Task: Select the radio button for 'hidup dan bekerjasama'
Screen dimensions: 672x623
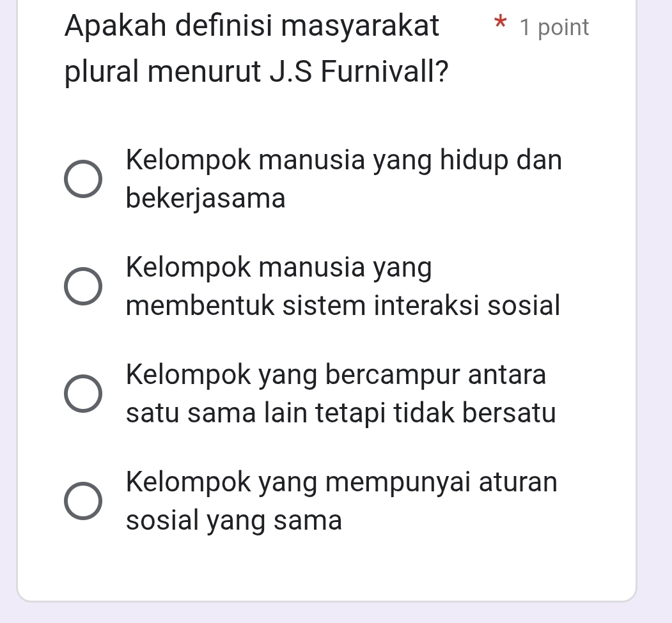Action: [x=83, y=179]
